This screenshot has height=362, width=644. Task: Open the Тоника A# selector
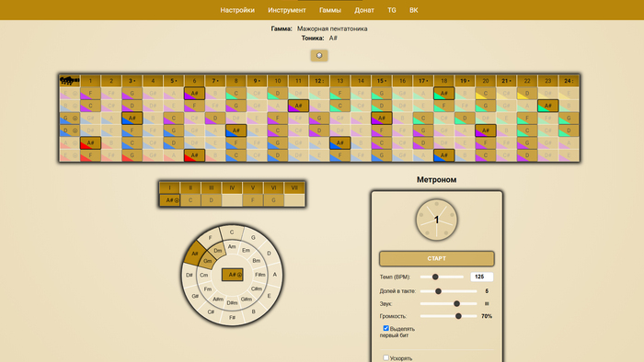tap(333, 38)
